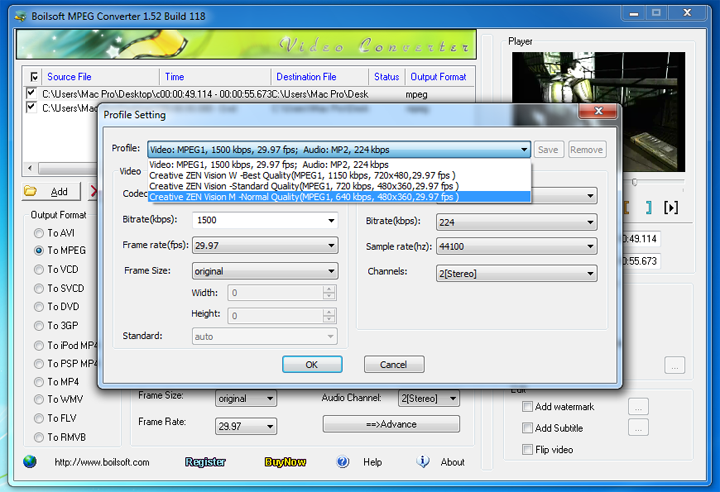Enable the Flip video checkbox

528,450
